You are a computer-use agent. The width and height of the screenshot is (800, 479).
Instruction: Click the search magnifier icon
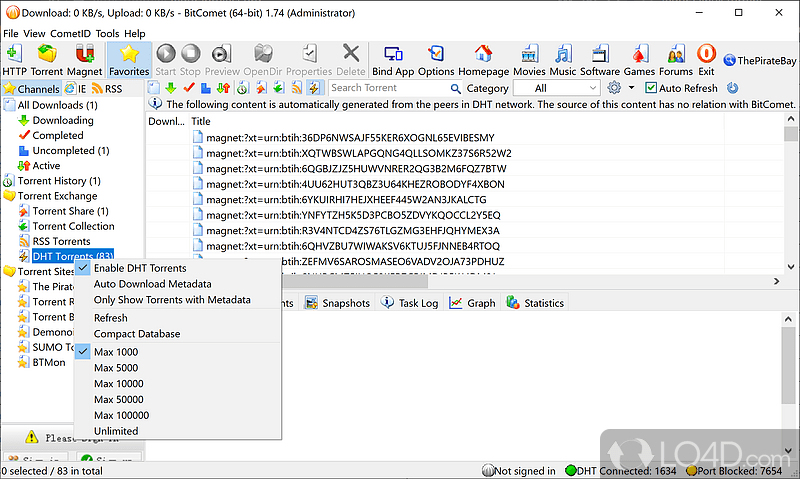tap(456, 88)
